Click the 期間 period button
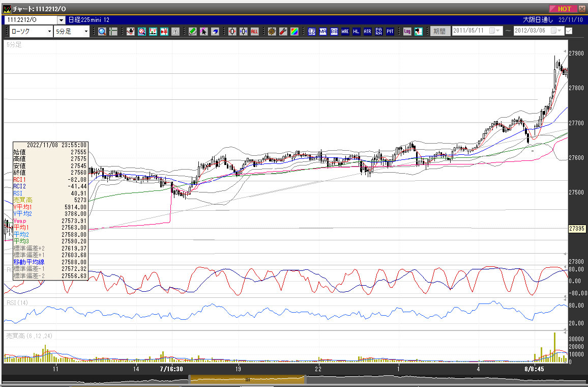588x387 pixels. click(x=440, y=31)
